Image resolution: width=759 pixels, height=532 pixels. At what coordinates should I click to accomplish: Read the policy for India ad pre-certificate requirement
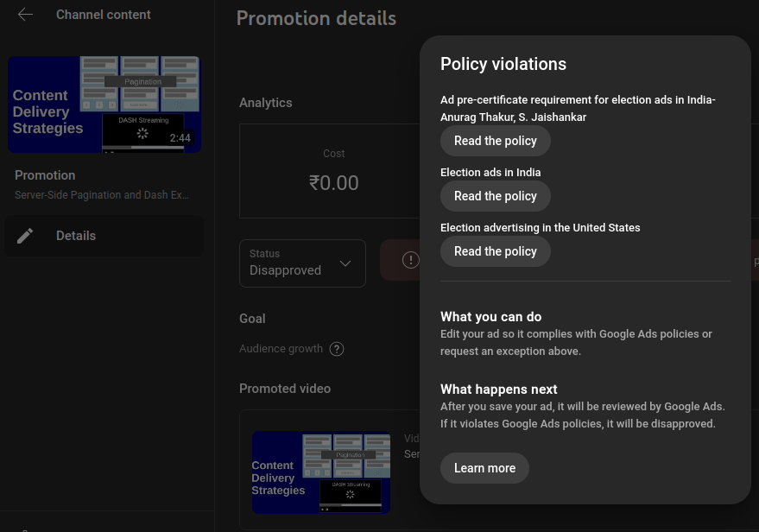click(x=495, y=141)
